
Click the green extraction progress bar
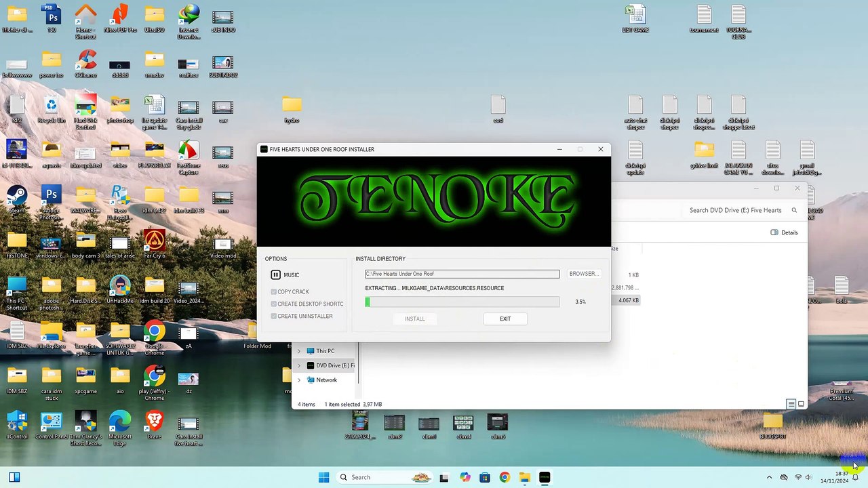point(462,302)
